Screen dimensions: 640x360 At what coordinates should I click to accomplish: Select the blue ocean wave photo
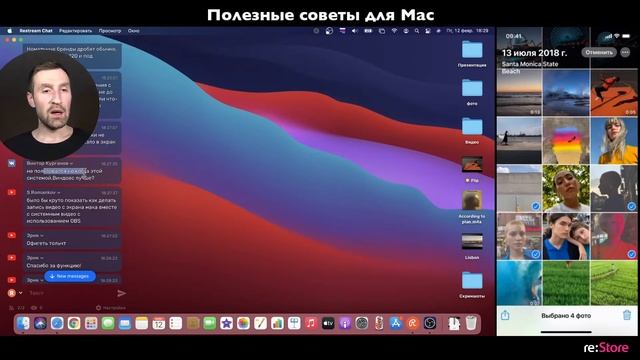[x=519, y=283]
